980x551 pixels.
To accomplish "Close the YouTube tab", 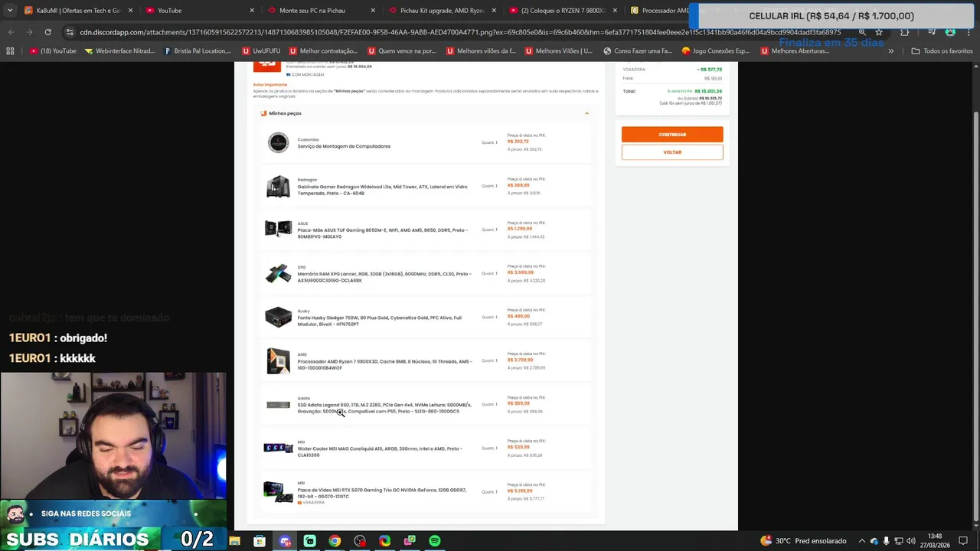I will coord(252,11).
